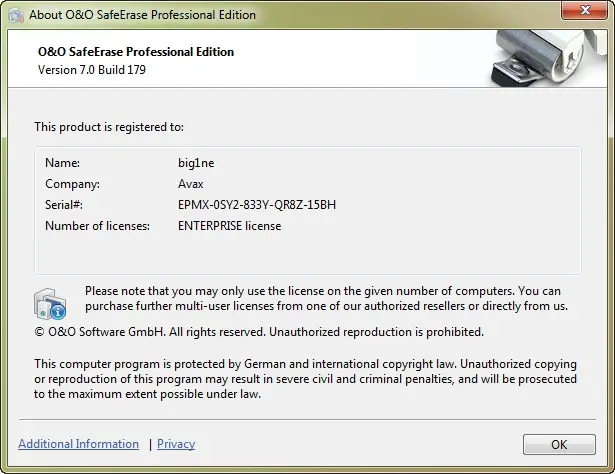The image size is (615, 474).
Task: Click the 'Company:' label
Action: pyautogui.click(x=73, y=184)
